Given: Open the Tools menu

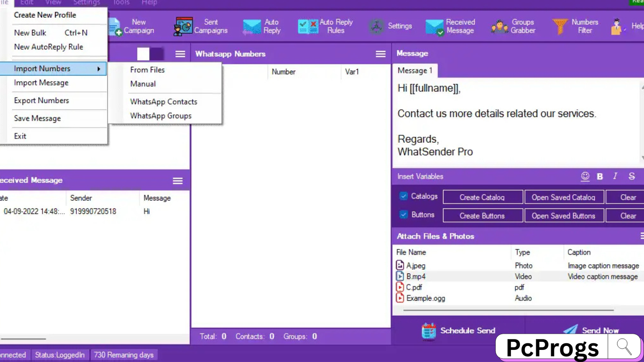Looking at the screenshot, I should pos(121,2).
